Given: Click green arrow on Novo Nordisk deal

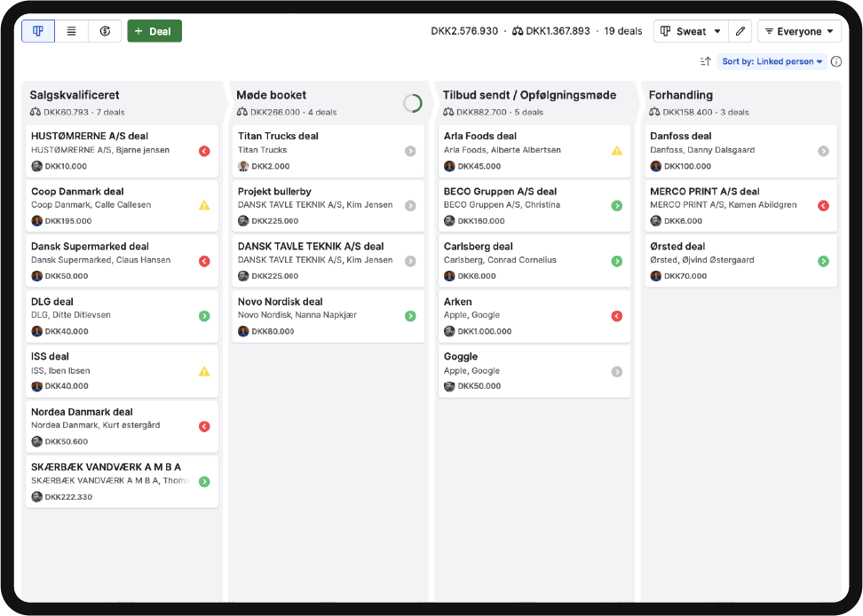Looking at the screenshot, I should pos(410,316).
